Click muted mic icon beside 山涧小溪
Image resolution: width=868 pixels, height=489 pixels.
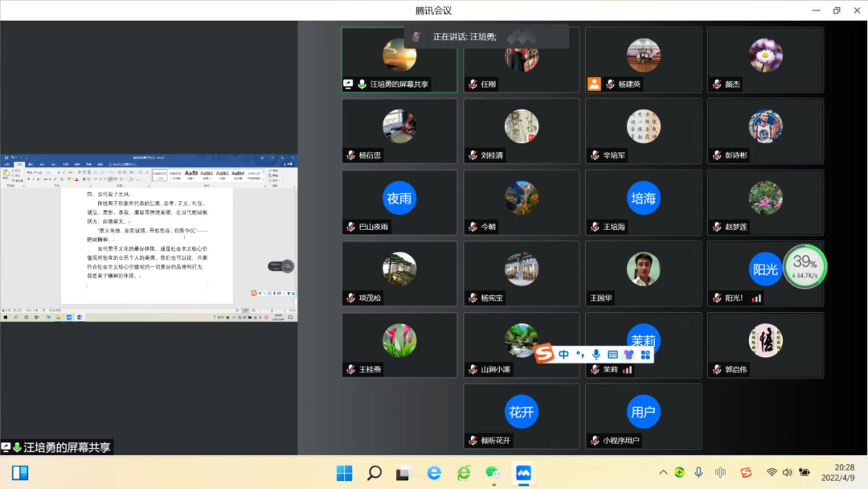473,369
